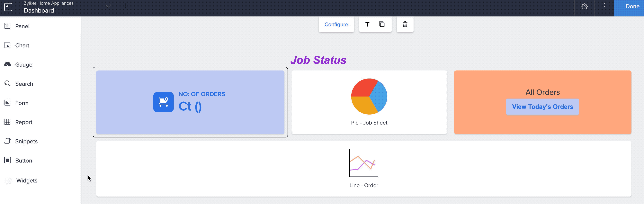Viewport: 644px width, 204px height.
Task: Select Panel from the left sidebar
Action: coord(22,26)
